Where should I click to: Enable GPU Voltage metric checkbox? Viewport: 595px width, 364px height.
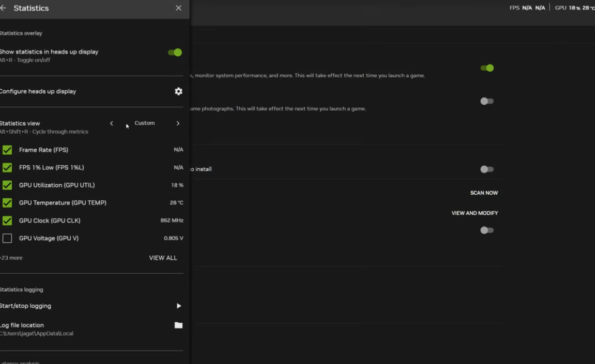pos(7,239)
